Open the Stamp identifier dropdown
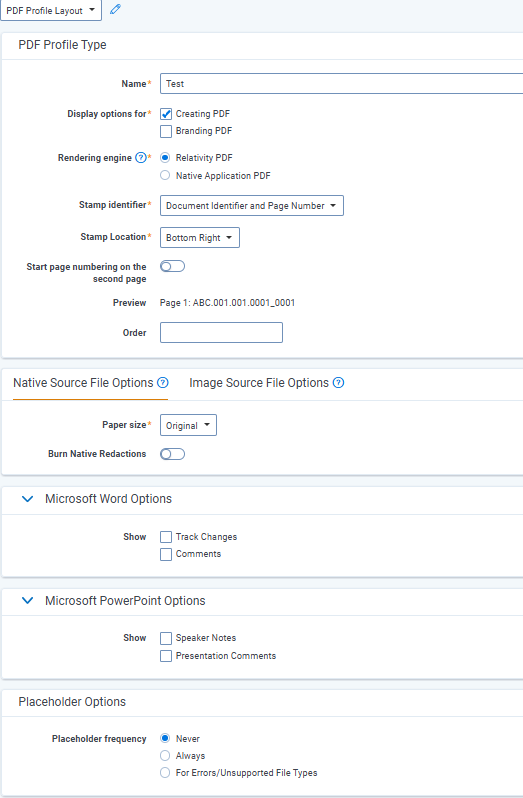523x798 pixels. 252,206
